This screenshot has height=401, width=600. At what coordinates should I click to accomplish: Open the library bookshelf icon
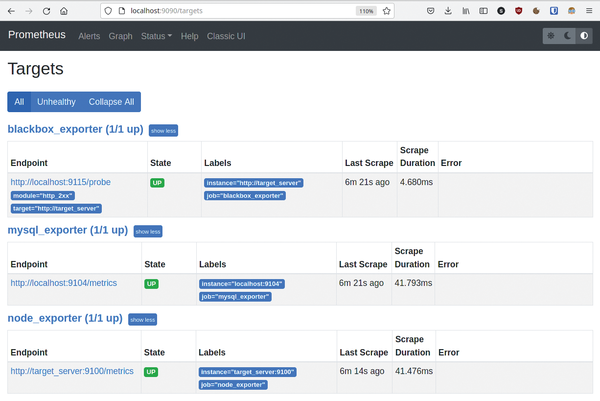coord(466,11)
